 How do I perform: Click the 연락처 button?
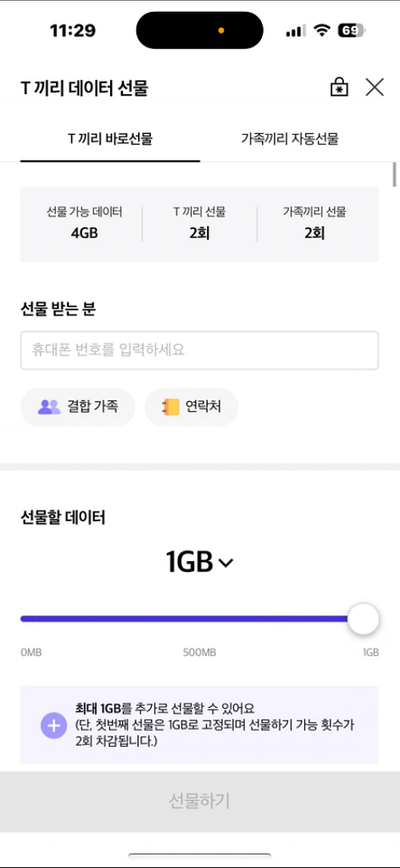click(x=192, y=408)
